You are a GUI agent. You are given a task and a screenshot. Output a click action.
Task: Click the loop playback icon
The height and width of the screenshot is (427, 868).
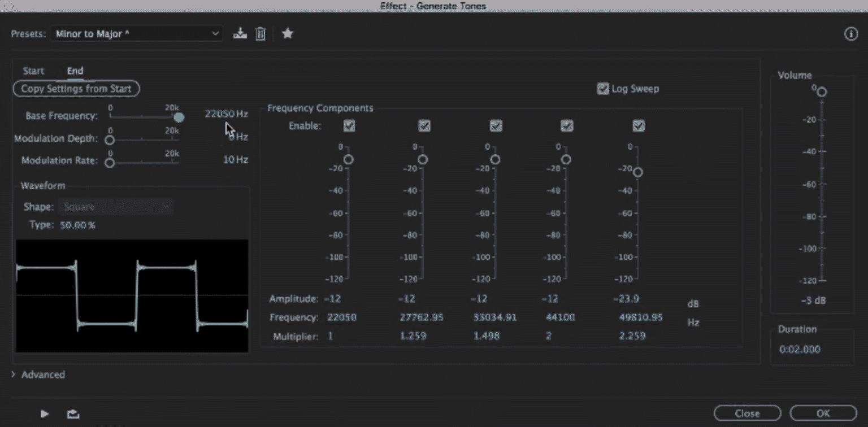coord(73,413)
